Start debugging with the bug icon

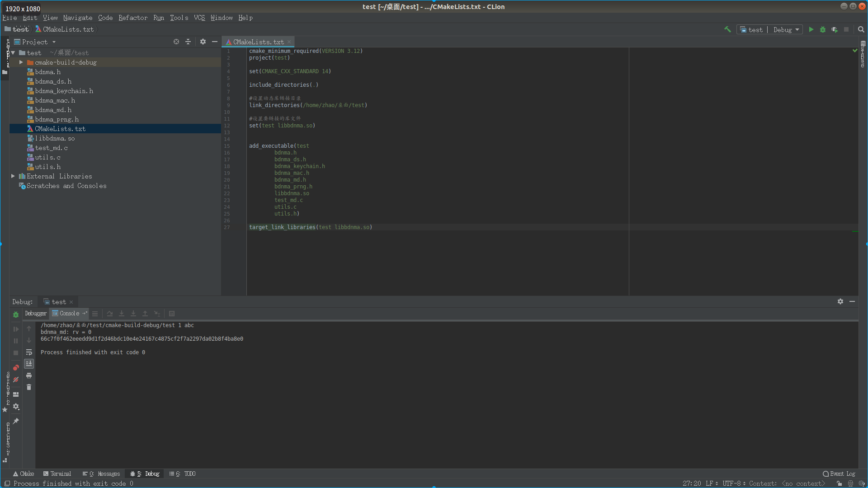point(823,29)
